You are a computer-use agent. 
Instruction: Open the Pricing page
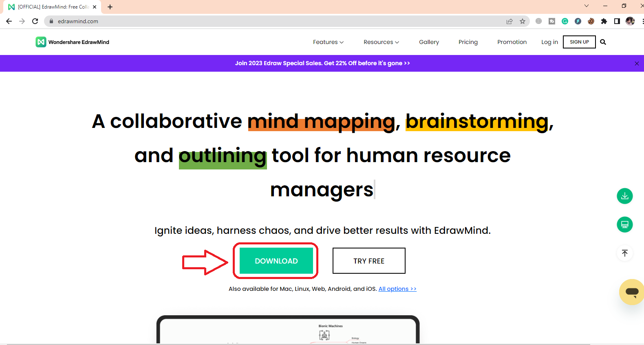click(468, 42)
